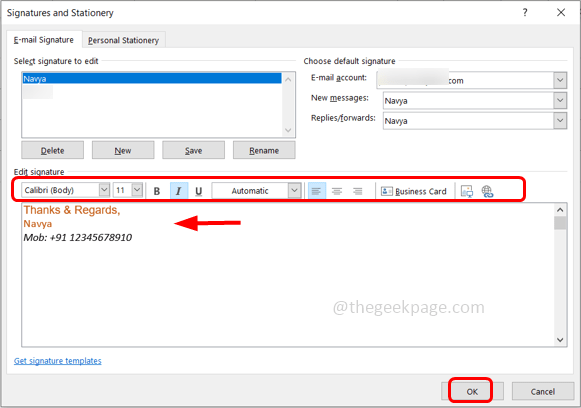Open the Automatic font color dropdown
Viewport: 581px width, 408px height.
pyautogui.click(x=295, y=190)
